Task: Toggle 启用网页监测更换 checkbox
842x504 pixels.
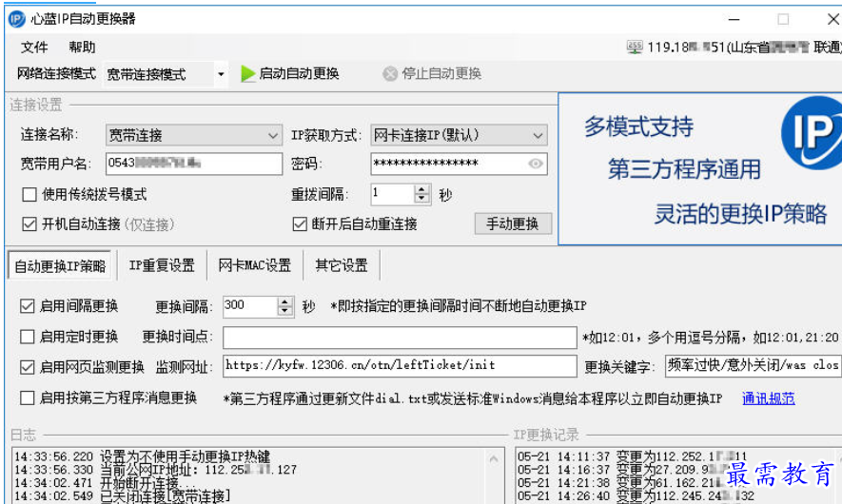Action: pyautogui.click(x=28, y=367)
